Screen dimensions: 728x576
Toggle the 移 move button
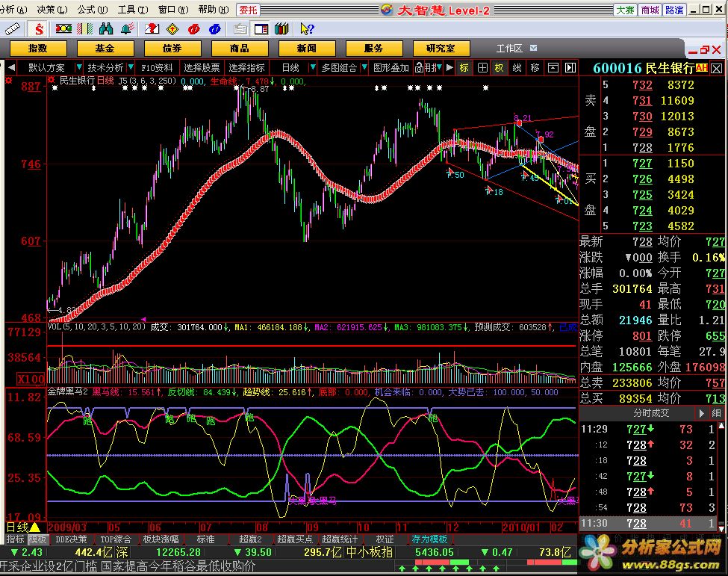pos(535,68)
